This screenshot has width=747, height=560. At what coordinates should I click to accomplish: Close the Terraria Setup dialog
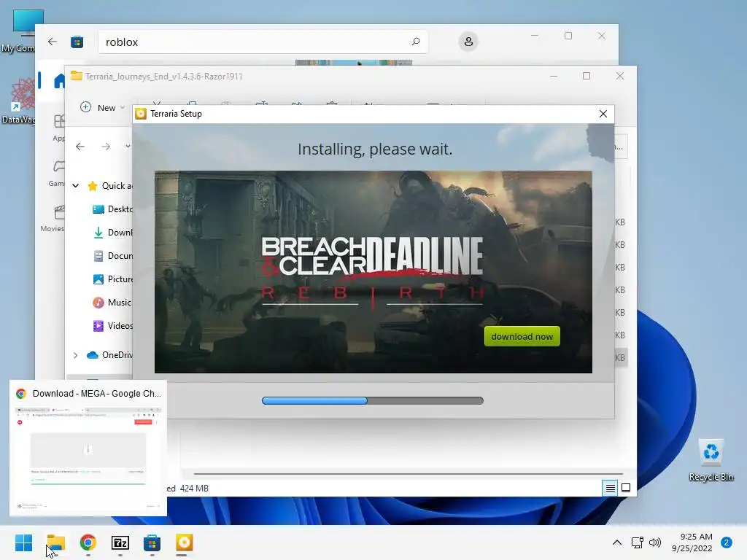click(x=603, y=114)
